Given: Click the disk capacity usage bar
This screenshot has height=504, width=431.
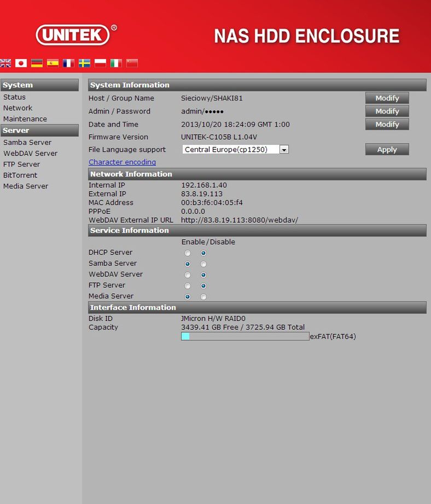Looking at the screenshot, I should [245, 336].
